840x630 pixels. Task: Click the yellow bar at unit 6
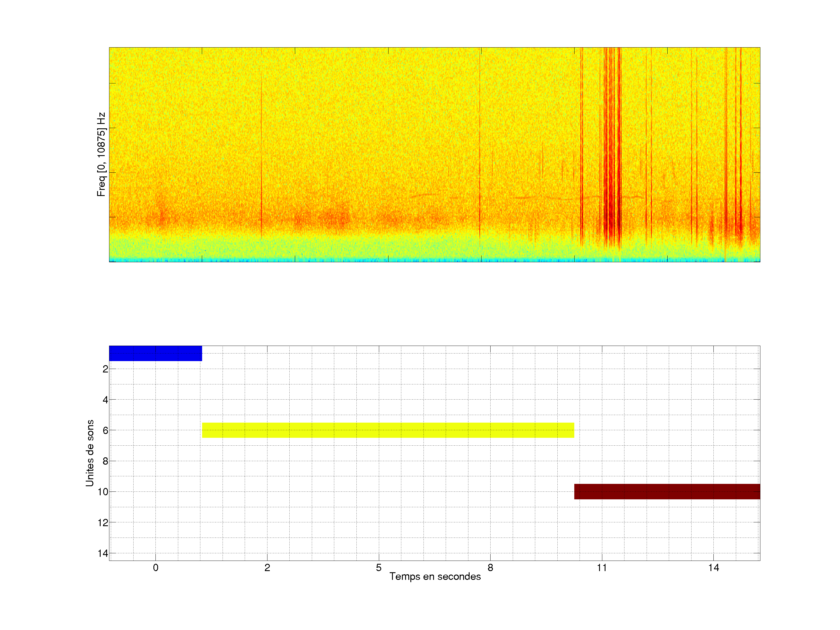point(388,430)
